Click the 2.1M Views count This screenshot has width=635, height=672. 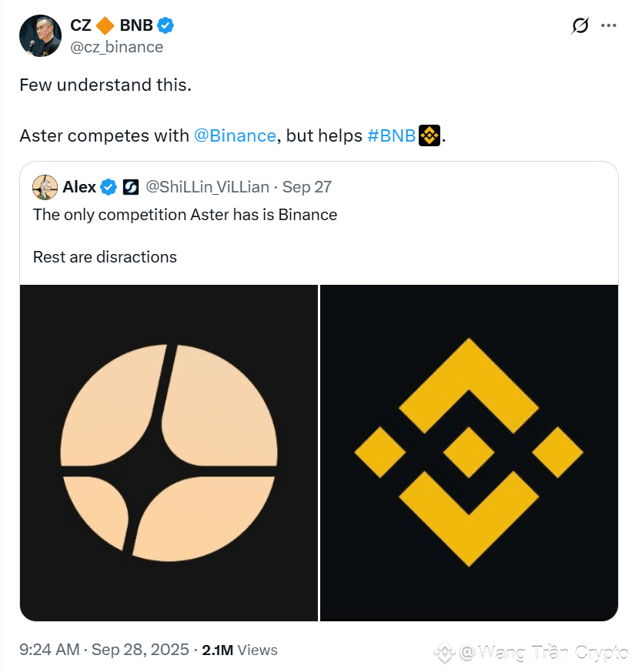239,650
